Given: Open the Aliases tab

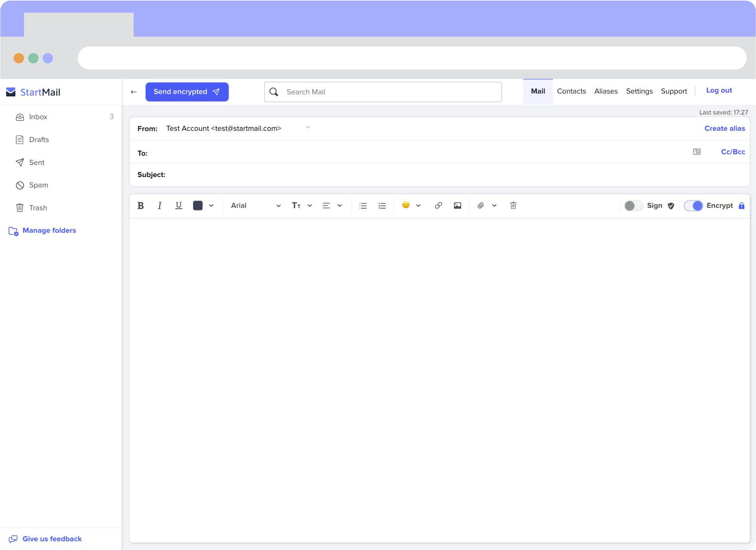Looking at the screenshot, I should point(606,91).
